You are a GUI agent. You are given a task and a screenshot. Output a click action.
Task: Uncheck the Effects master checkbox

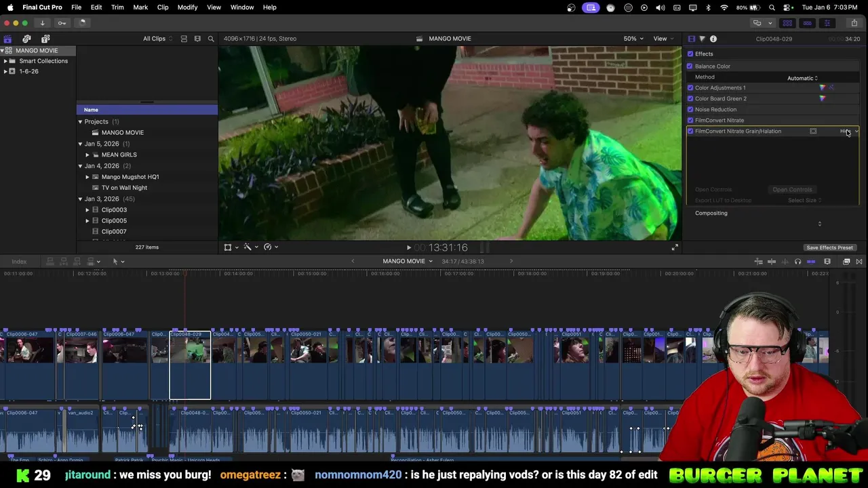690,54
